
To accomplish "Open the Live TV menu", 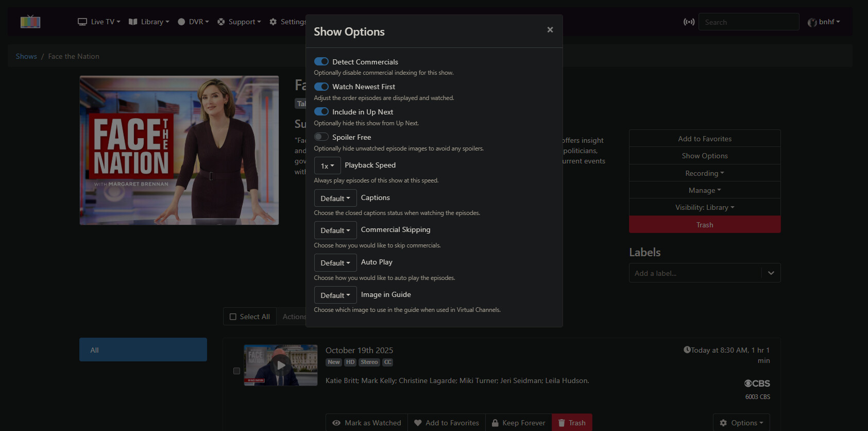I will tap(99, 22).
